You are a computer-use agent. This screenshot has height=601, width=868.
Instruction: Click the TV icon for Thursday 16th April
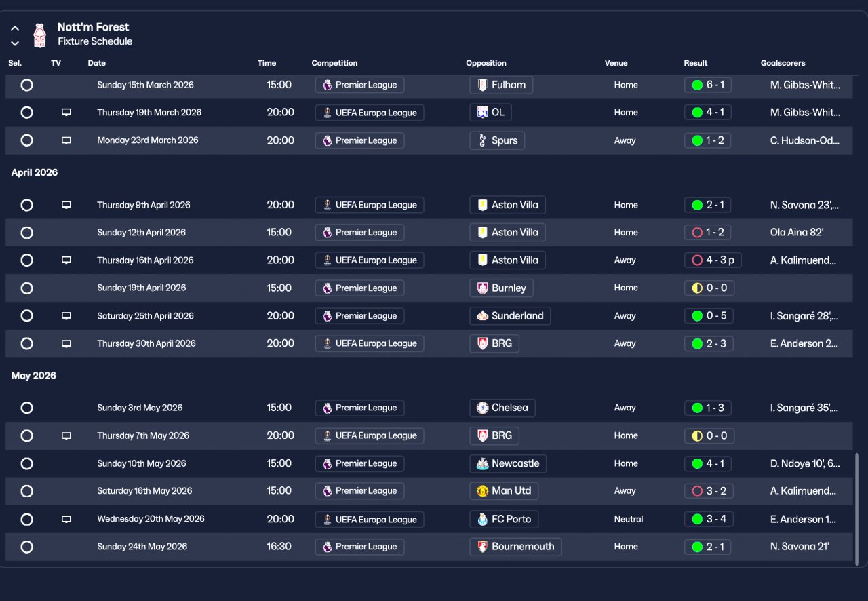point(66,260)
